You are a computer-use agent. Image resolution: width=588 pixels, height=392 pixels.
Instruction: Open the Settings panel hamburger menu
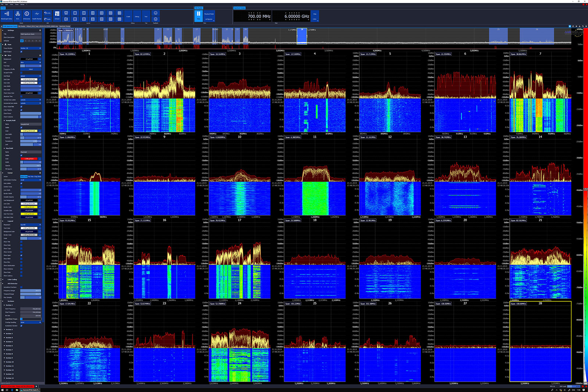40,30
